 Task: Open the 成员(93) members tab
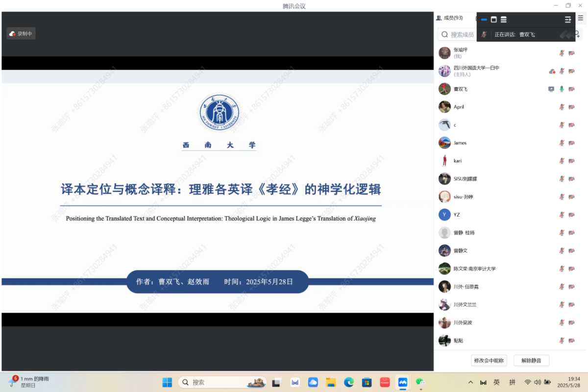449,18
